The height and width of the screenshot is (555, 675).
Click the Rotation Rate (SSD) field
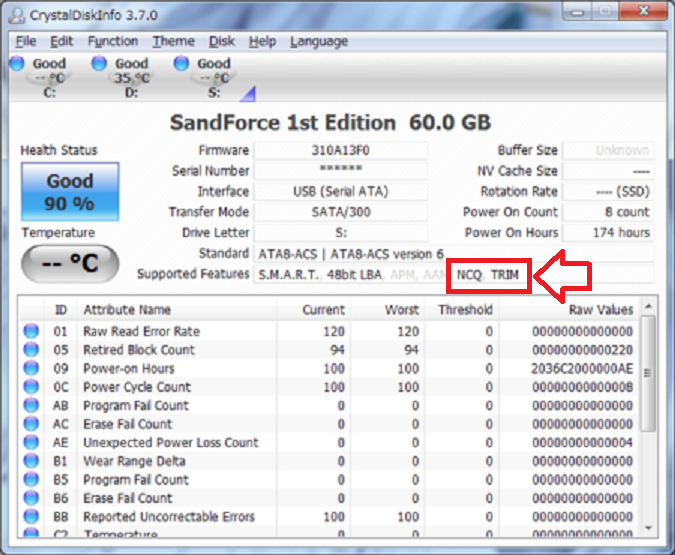click(608, 191)
